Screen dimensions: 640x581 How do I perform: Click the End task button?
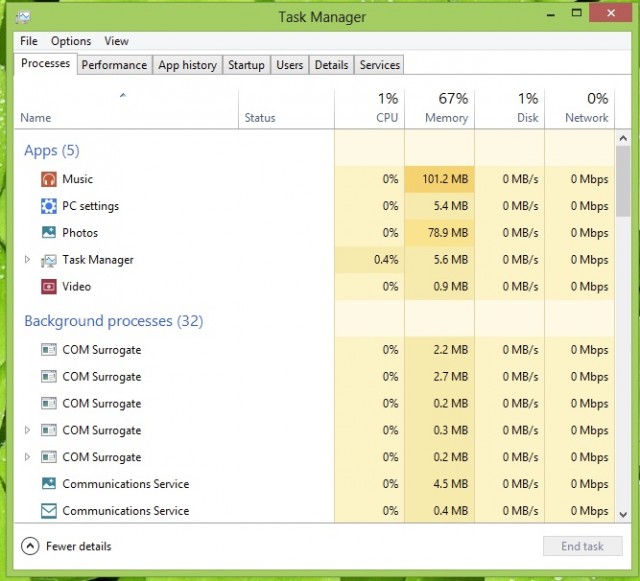tap(581, 547)
